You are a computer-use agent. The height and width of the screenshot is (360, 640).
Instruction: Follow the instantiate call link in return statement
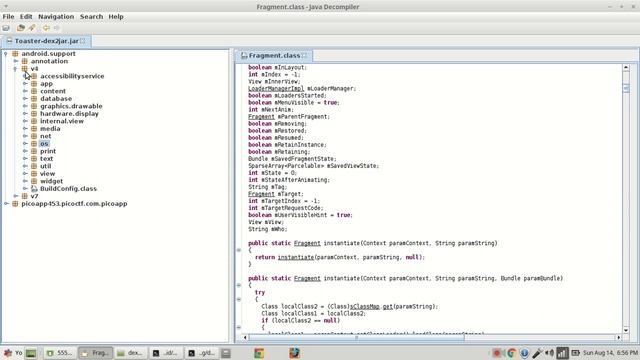point(296,257)
